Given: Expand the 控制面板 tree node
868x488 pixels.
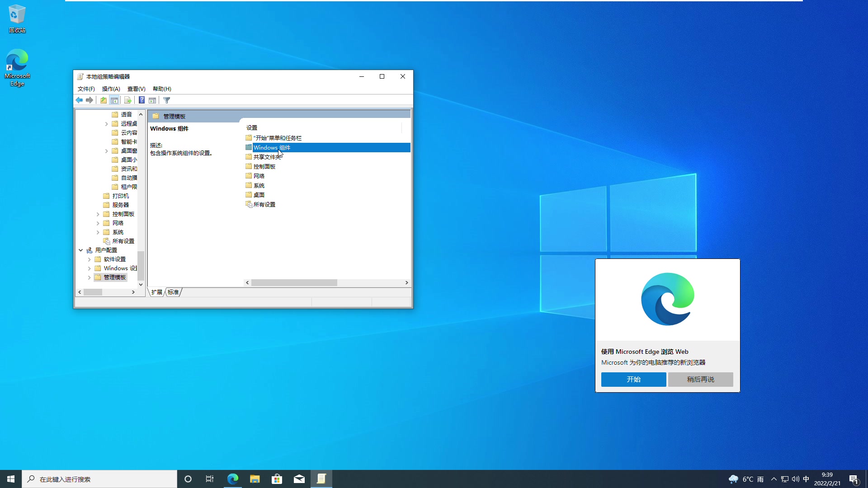Looking at the screenshot, I should [98, 214].
